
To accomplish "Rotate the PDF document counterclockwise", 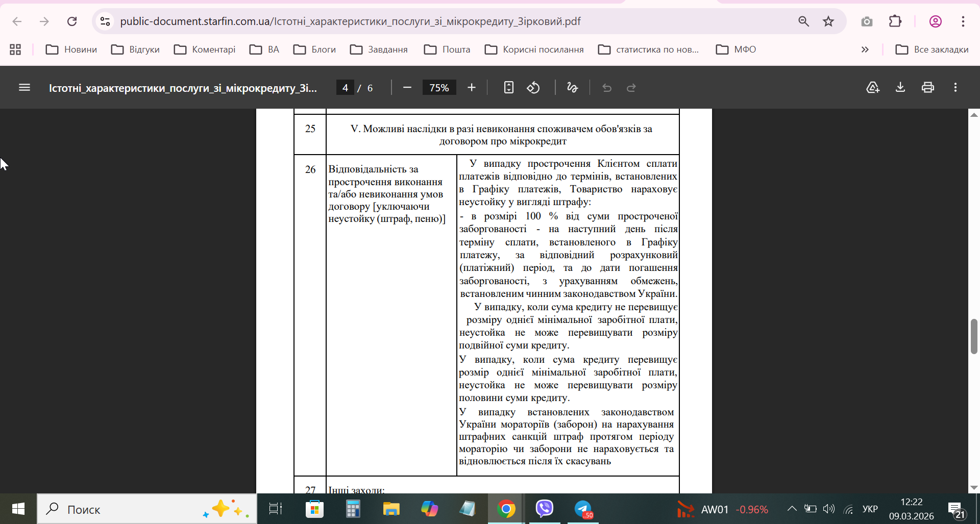I will point(533,88).
